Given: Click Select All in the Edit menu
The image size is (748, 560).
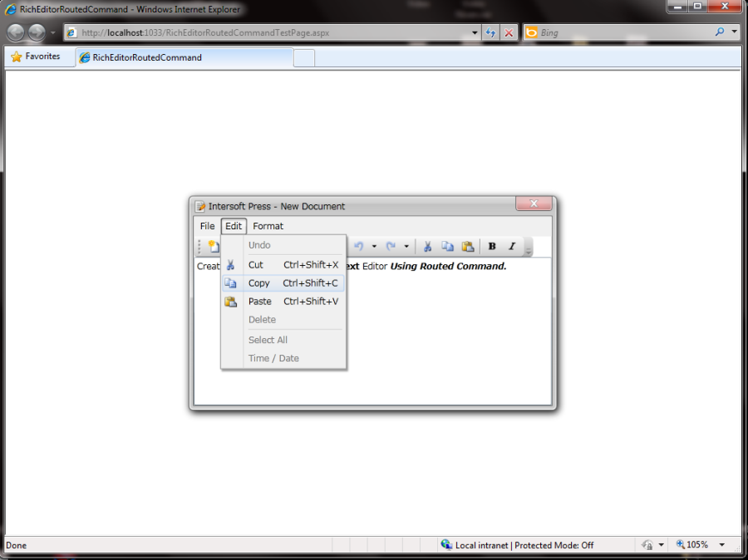Looking at the screenshot, I should click(283, 340).
